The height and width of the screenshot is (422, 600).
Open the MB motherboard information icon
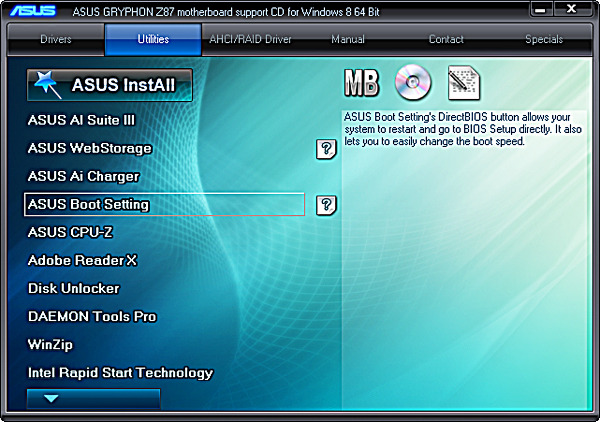[362, 83]
